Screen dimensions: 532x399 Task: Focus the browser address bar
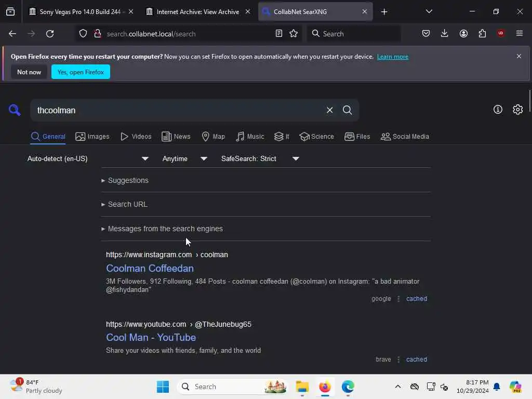[188, 34]
